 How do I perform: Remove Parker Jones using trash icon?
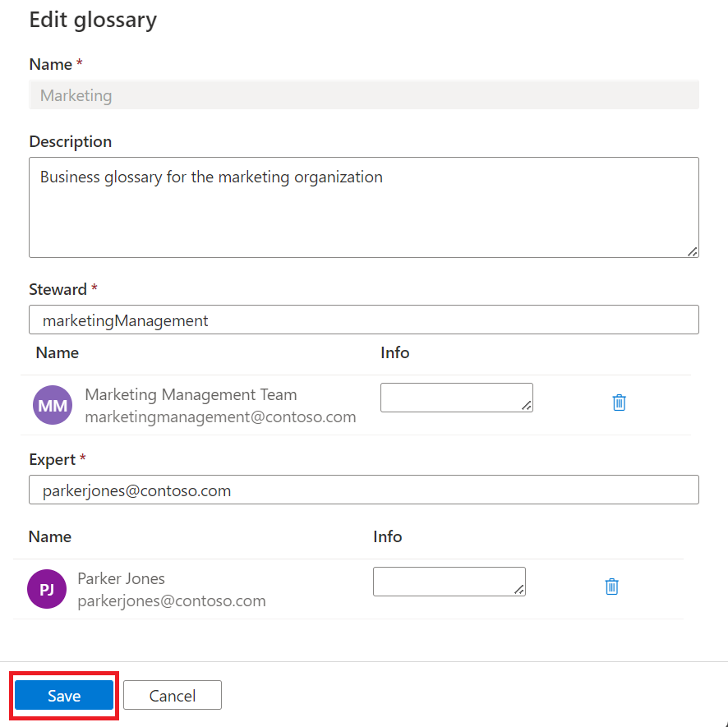click(611, 587)
